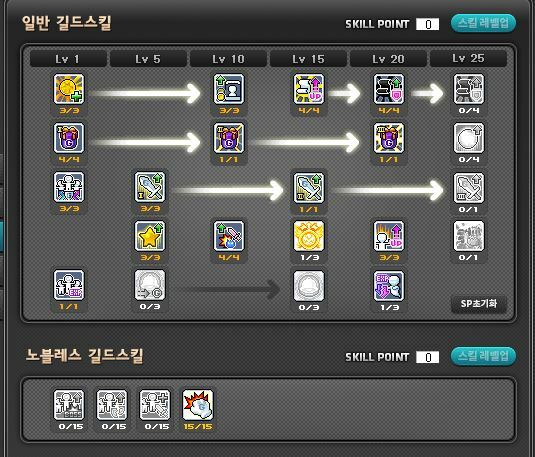
Task: Select the EXP down ghost skill icon
Action: 389,286
